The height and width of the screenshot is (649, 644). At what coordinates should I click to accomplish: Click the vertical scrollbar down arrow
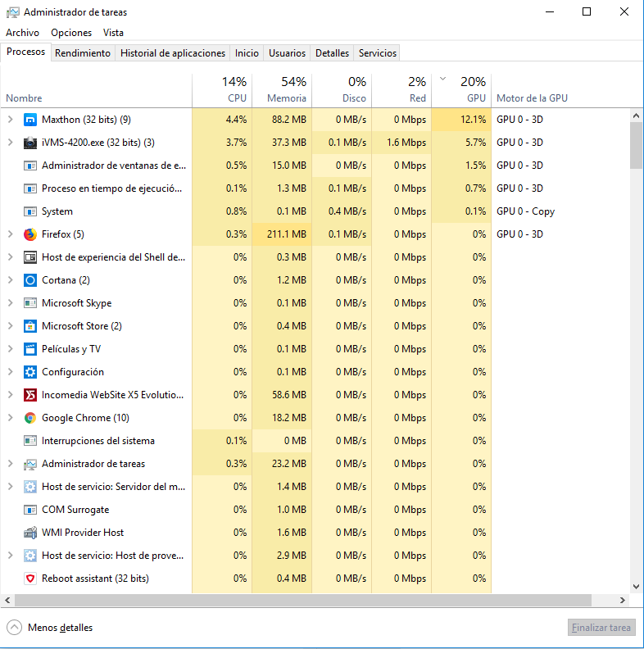point(637,587)
